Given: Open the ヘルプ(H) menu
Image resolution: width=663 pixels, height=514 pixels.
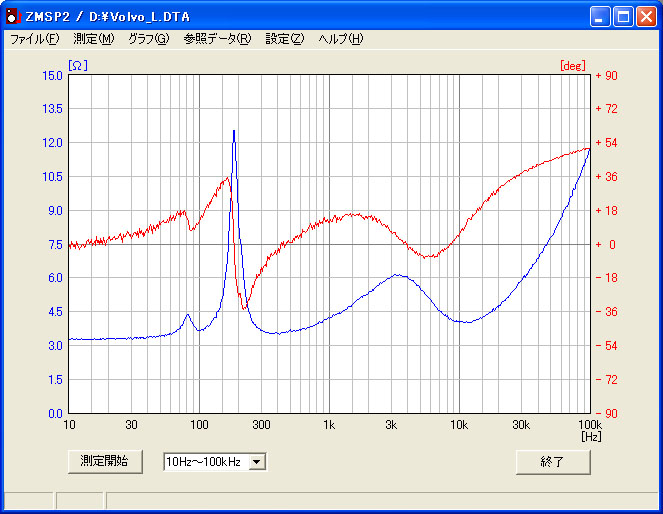Looking at the screenshot, I should (x=340, y=39).
